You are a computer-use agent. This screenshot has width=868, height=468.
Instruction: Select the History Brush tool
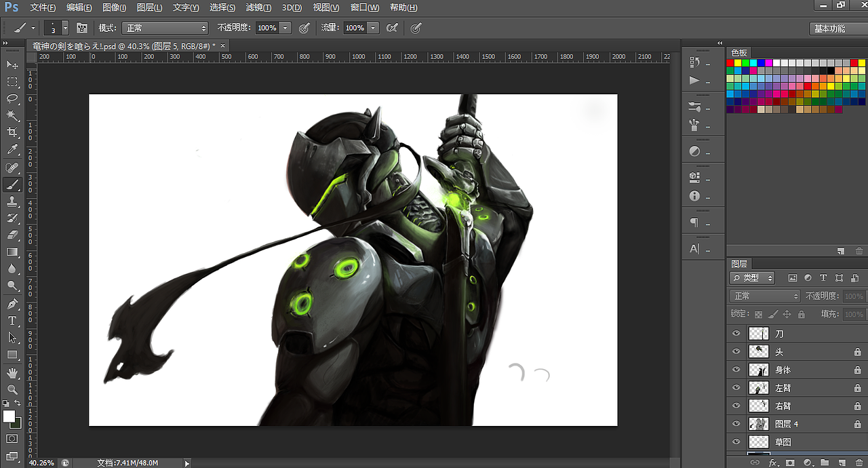pyautogui.click(x=12, y=218)
